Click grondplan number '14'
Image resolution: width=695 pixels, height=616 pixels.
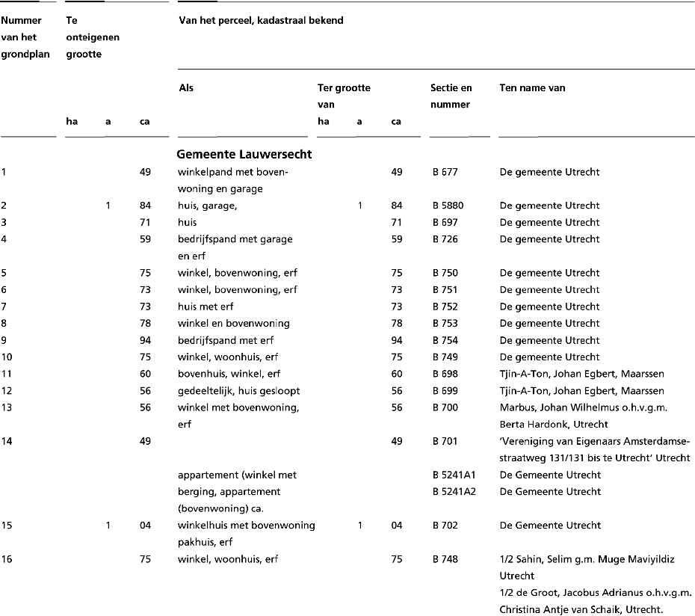tap(6, 442)
